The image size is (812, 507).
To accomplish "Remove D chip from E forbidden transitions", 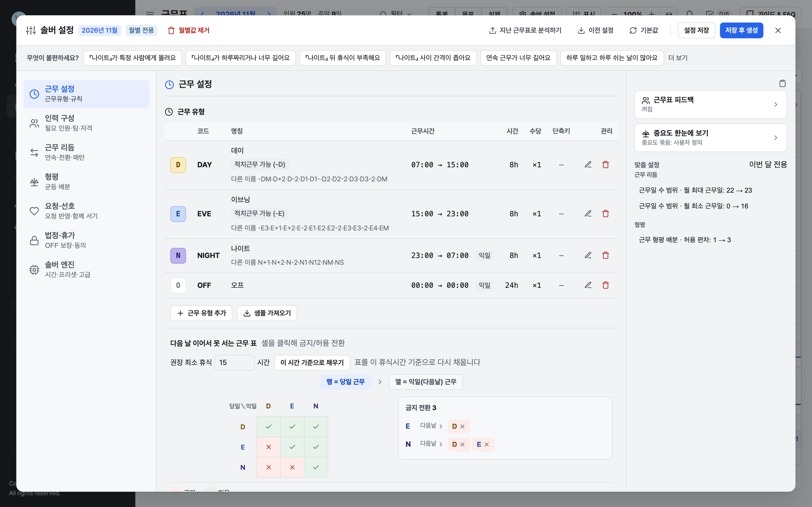I will click(462, 426).
